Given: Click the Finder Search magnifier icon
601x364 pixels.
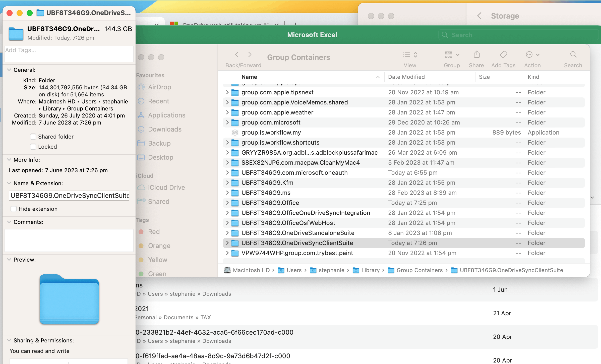Looking at the screenshot, I should tap(573, 54).
